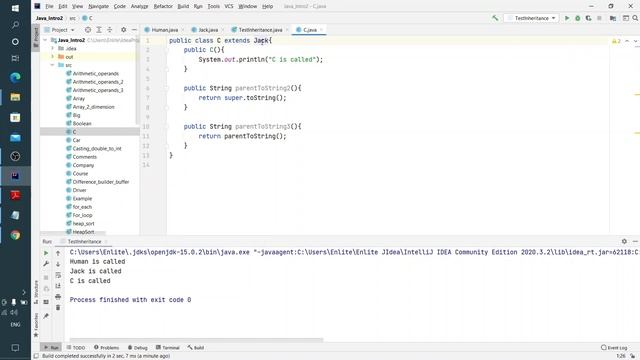Toggle soft-wrap in Run console
Image resolution: width=640 pixels, height=360 pixels.
(x=58, y=275)
